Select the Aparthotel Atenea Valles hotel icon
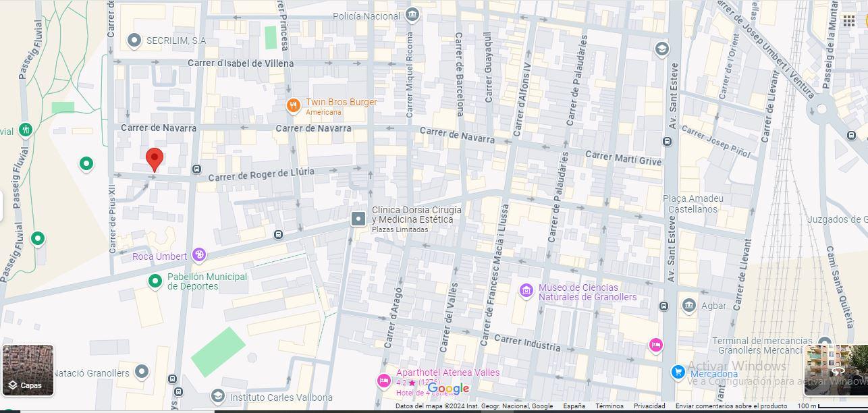The height and width of the screenshot is (413, 868). pyautogui.click(x=384, y=381)
